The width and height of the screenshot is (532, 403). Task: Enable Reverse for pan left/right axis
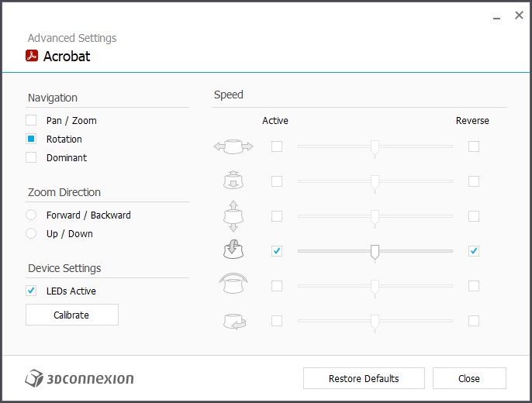(x=474, y=146)
